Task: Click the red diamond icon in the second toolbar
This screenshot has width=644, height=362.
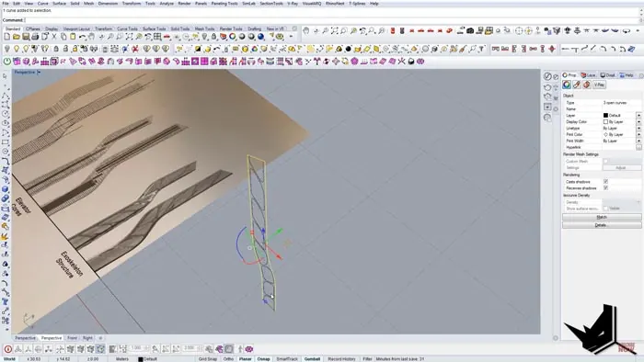Action: 552,49
